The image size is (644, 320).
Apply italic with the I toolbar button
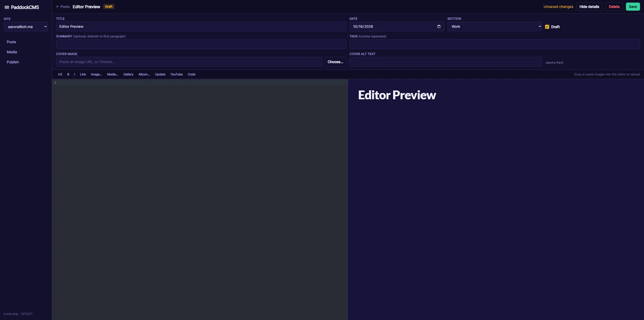coord(75,74)
